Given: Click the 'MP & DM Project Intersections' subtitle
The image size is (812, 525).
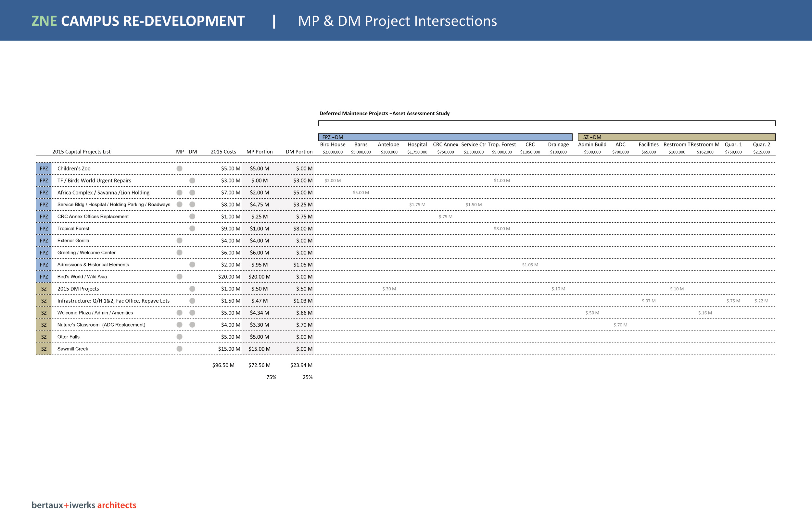Looking at the screenshot, I should click(x=398, y=21).
